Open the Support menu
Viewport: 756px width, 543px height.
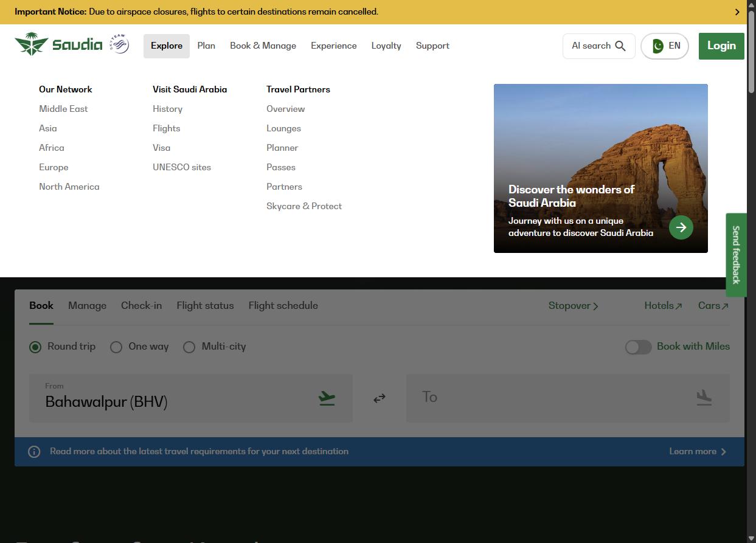(432, 46)
